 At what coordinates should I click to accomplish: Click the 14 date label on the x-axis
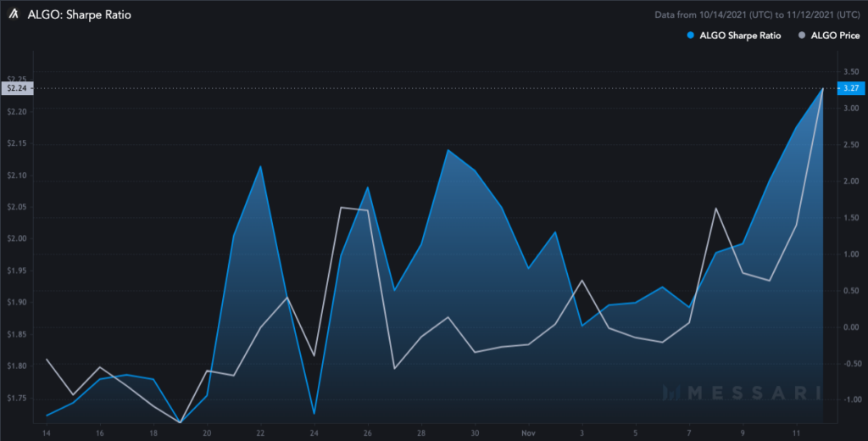point(46,433)
